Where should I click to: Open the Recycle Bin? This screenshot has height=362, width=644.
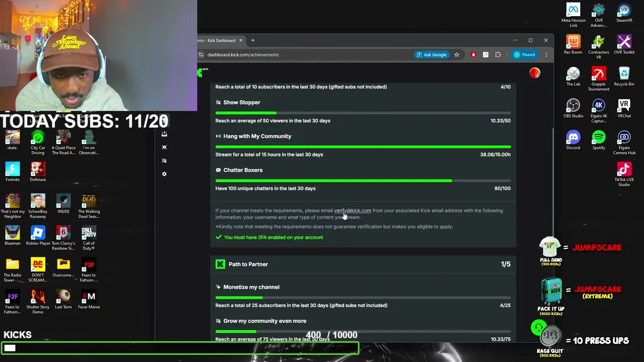click(624, 76)
